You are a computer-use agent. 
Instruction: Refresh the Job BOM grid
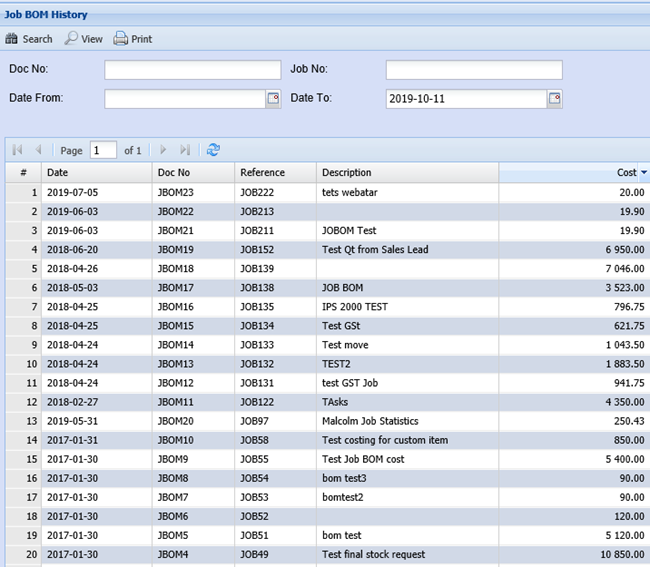(213, 150)
